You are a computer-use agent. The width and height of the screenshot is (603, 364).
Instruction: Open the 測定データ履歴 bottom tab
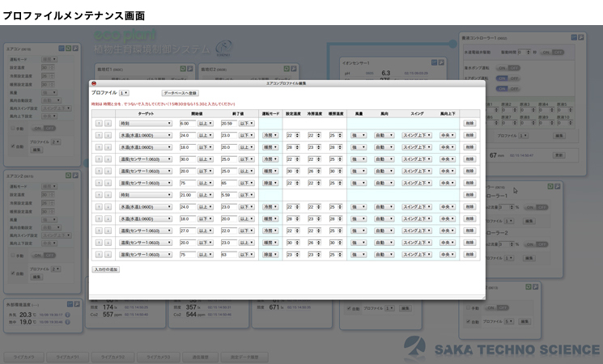coord(244,357)
